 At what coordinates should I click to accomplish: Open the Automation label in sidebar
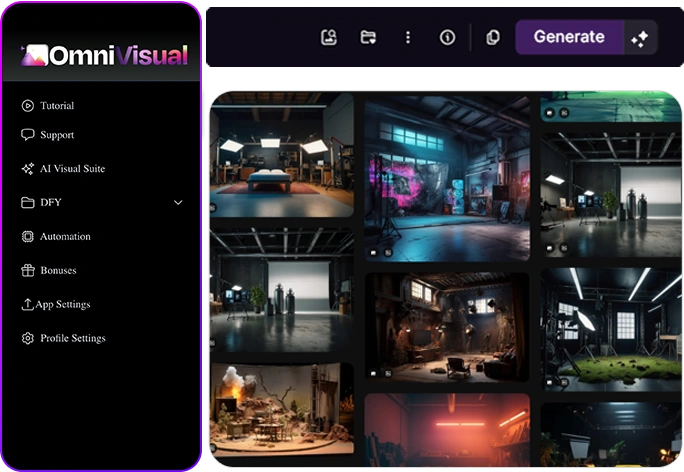tap(65, 236)
